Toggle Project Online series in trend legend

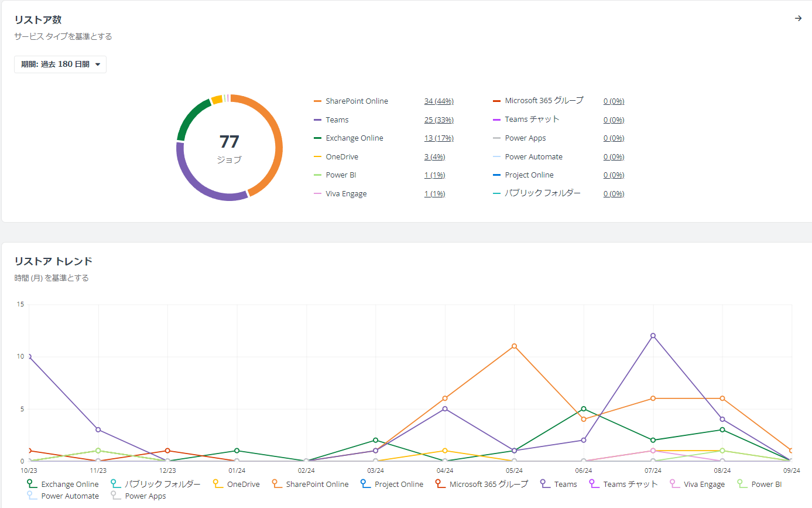click(392, 484)
